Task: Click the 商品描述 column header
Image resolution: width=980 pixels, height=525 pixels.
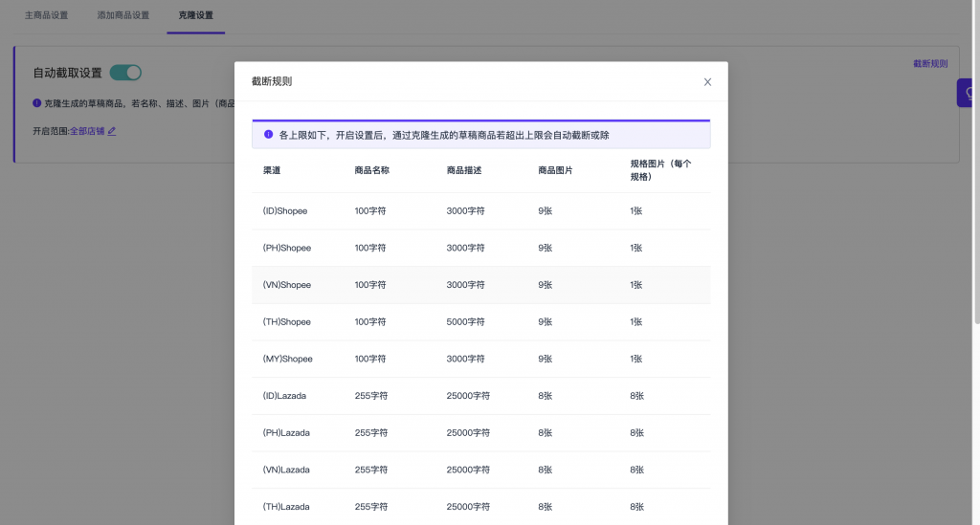Action: [x=464, y=170]
